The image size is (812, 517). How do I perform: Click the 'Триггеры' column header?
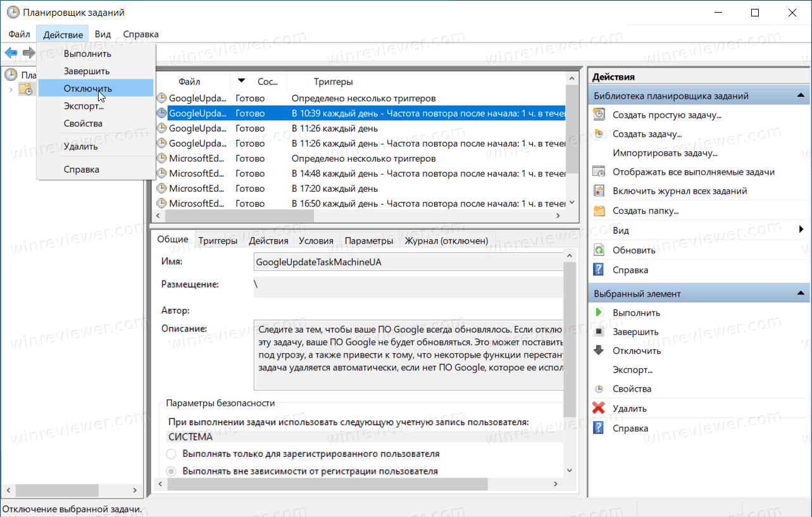coord(333,81)
